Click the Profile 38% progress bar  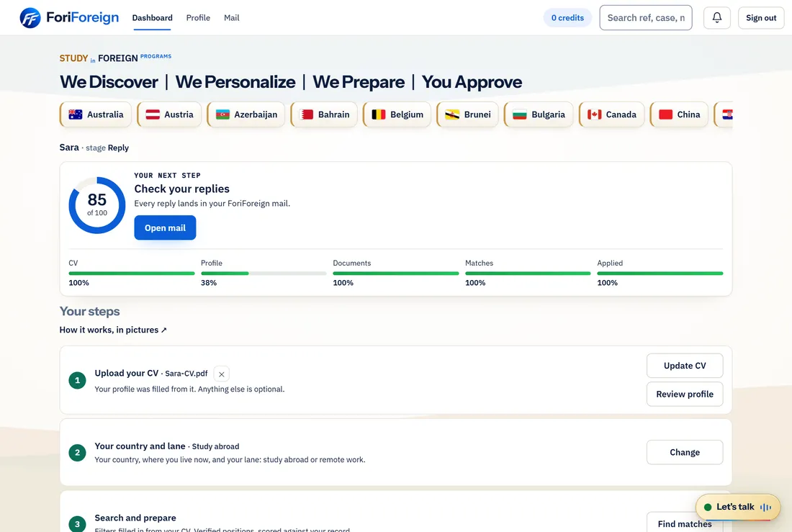pos(264,274)
